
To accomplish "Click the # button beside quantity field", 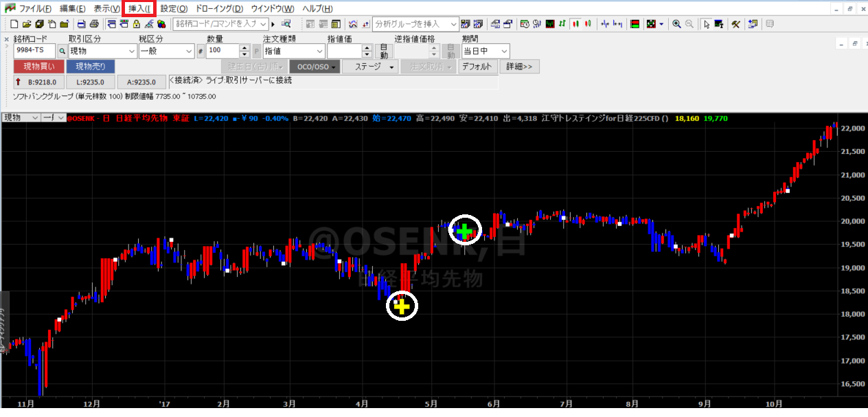I will [x=201, y=51].
